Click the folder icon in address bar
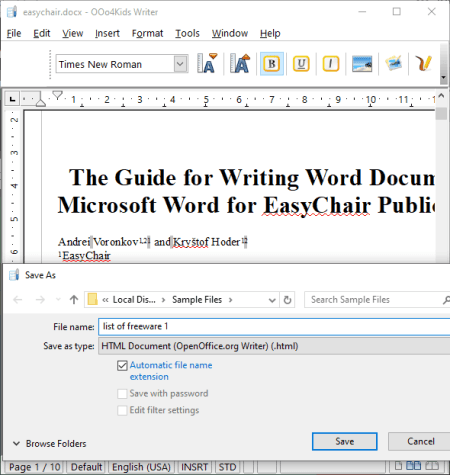Viewport: 450px width, 475px height. [x=92, y=299]
